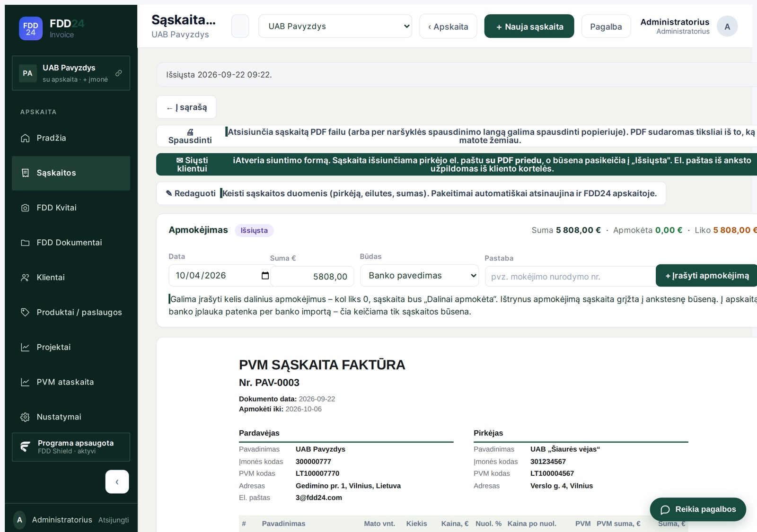Click the seller email 3@fdd24.com
Image resolution: width=757 pixels, height=532 pixels.
(319, 497)
